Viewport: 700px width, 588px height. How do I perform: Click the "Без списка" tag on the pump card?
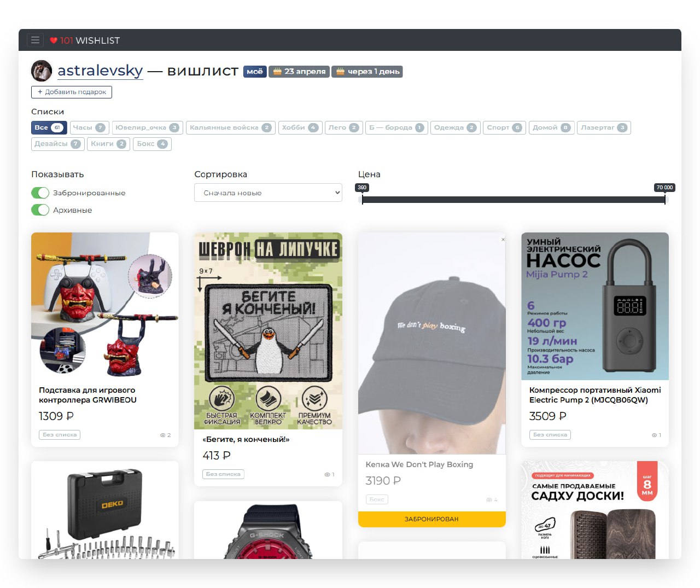pyautogui.click(x=550, y=435)
